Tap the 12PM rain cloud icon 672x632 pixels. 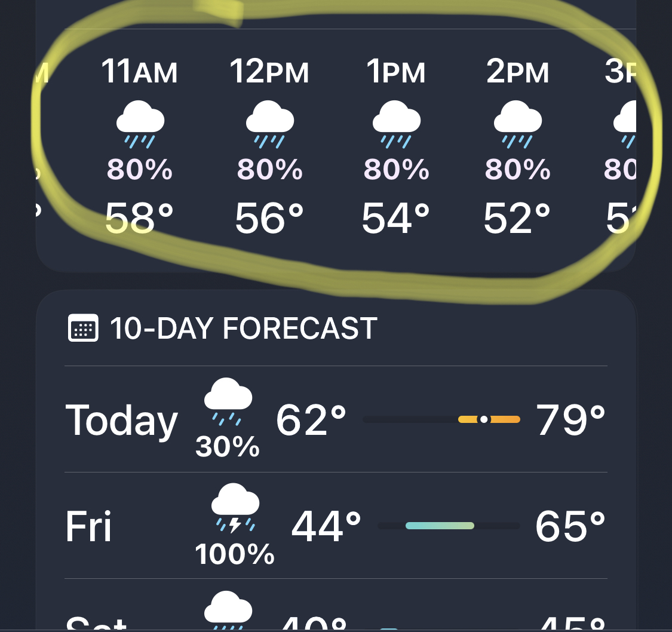pos(269,124)
